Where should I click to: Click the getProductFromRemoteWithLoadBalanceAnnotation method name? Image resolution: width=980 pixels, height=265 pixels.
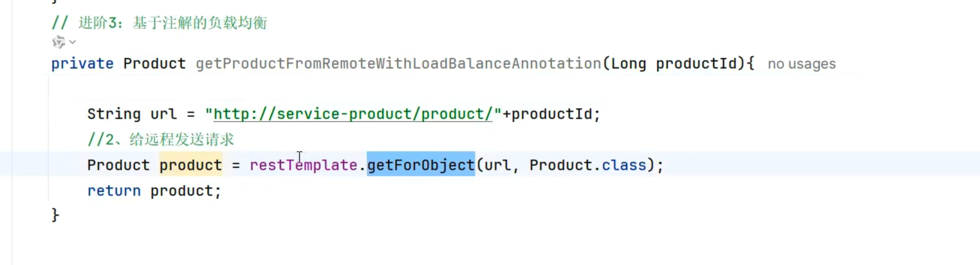[x=398, y=64]
